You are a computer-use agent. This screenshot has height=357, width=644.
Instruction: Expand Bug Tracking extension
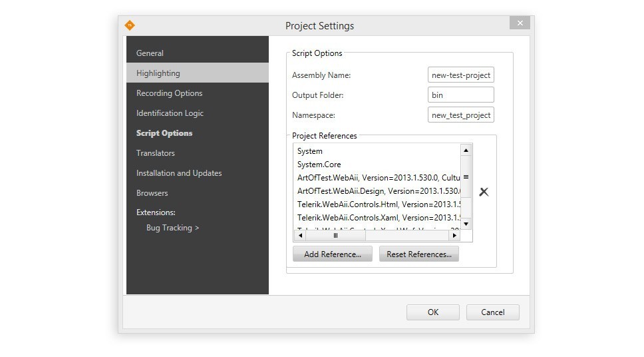coord(172,228)
